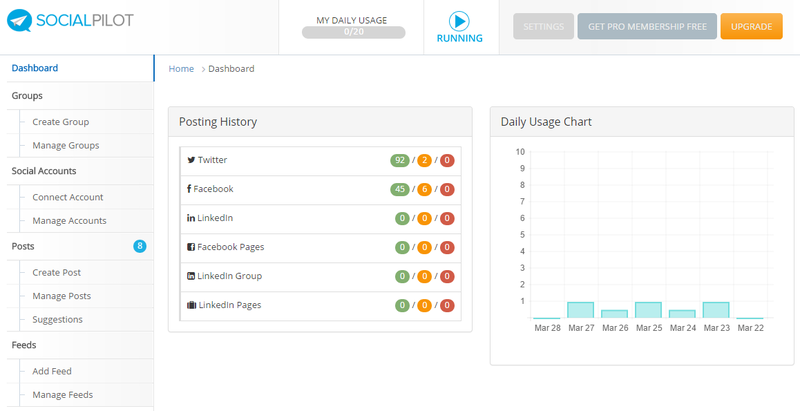Click the Mar 23 chart bar
800x411 pixels.
click(716, 311)
